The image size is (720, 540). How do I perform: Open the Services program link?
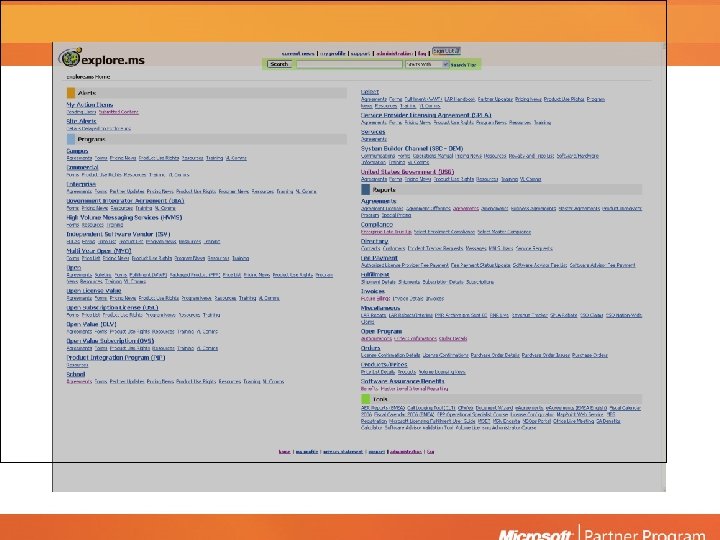[373, 132]
